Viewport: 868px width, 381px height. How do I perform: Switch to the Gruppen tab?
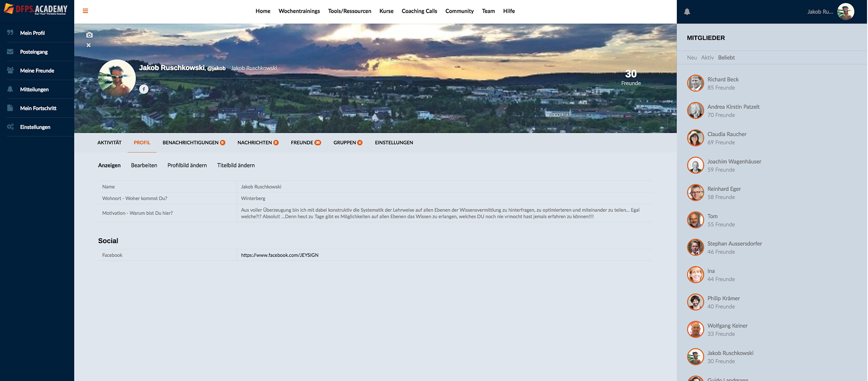coord(348,142)
